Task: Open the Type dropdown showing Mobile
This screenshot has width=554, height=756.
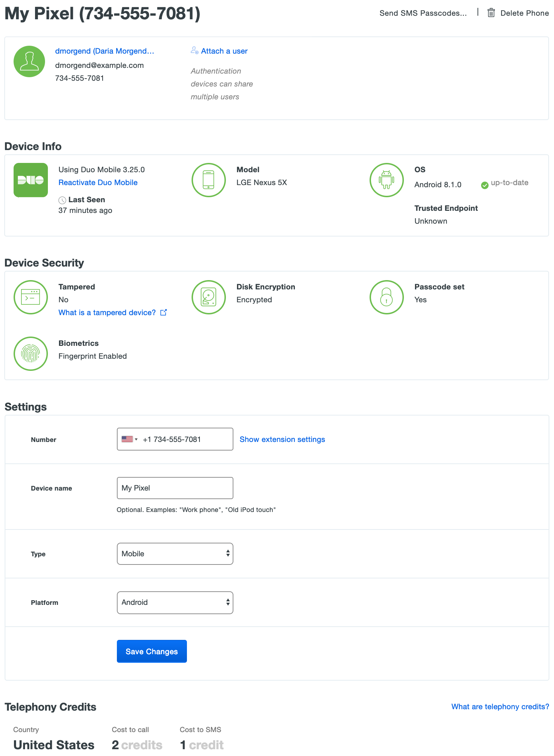Action: [x=175, y=554]
